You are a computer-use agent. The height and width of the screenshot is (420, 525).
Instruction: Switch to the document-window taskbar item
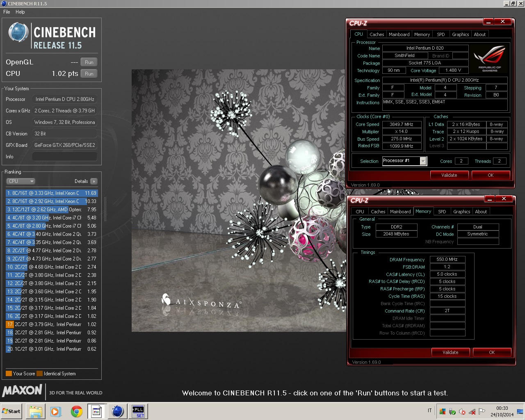(x=96, y=411)
